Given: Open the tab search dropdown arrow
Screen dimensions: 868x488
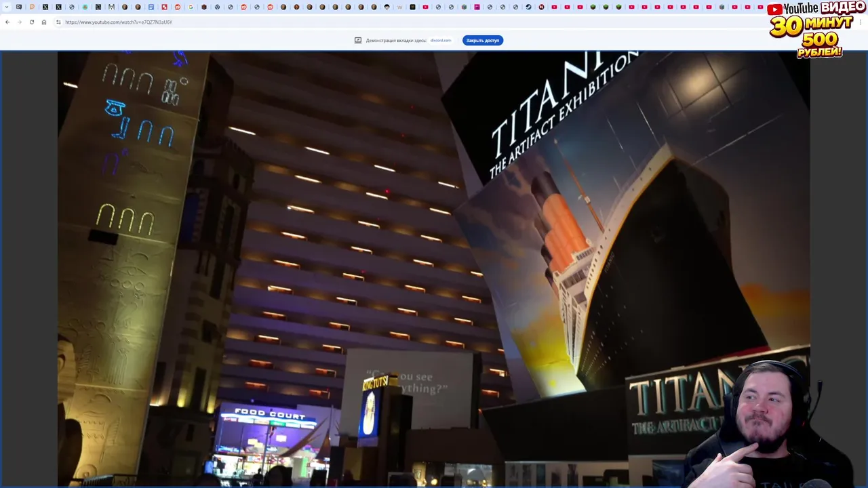Looking at the screenshot, I should pos(7,7).
